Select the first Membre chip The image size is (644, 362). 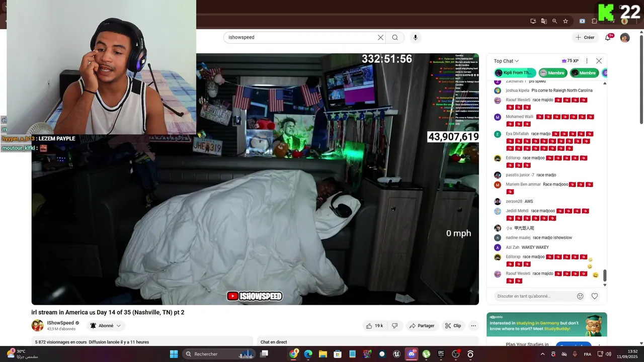pyautogui.click(x=553, y=73)
